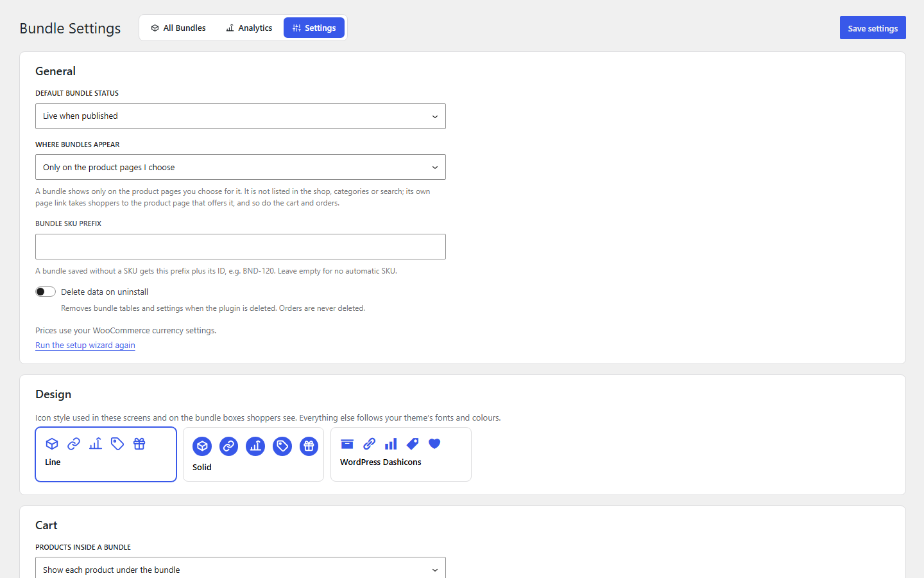Click the chart icon in the Line card
The width and height of the screenshot is (924, 578).
(96, 444)
